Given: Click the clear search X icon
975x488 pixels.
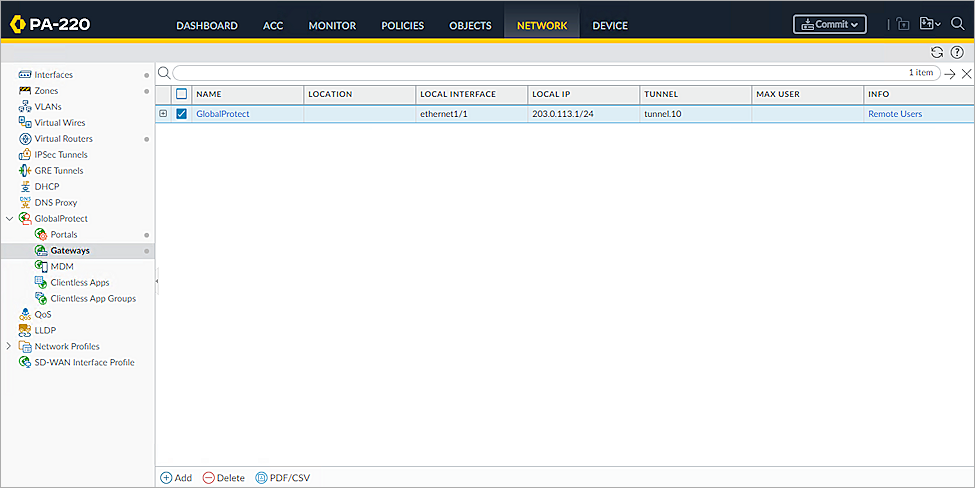Looking at the screenshot, I should click(966, 74).
